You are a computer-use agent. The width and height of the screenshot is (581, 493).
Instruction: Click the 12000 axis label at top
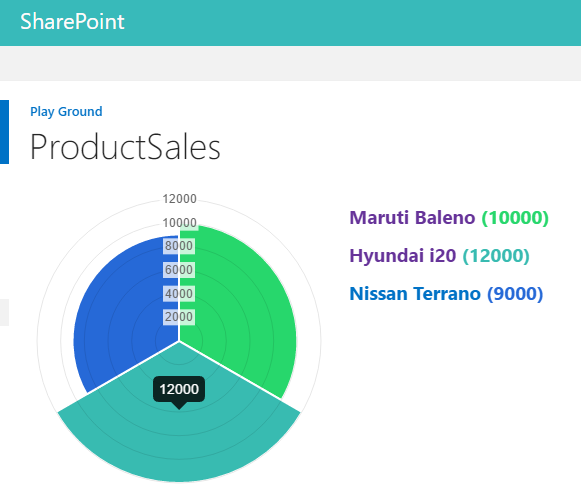pyautogui.click(x=179, y=199)
